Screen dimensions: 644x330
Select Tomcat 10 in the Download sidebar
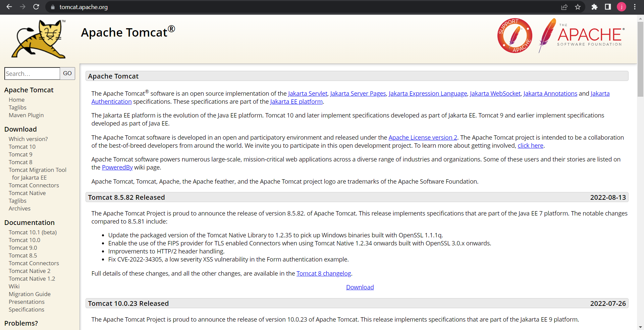[x=22, y=147]
